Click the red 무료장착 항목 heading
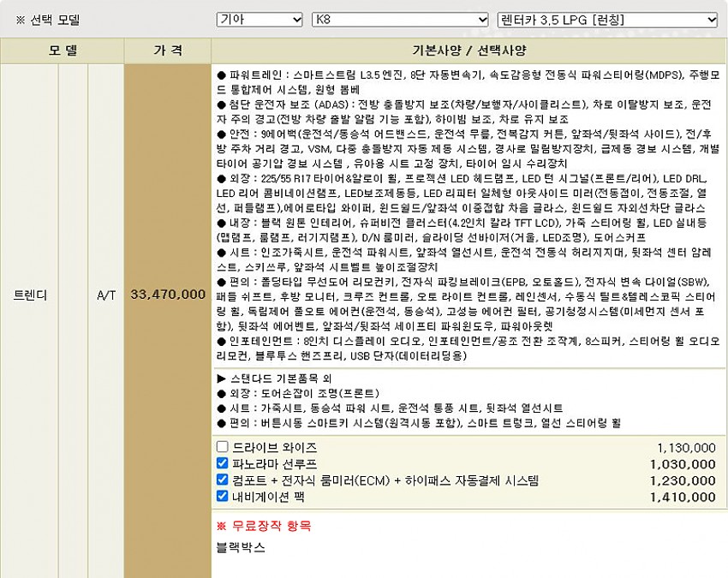728x578 pixels. (x=264, y=525)
